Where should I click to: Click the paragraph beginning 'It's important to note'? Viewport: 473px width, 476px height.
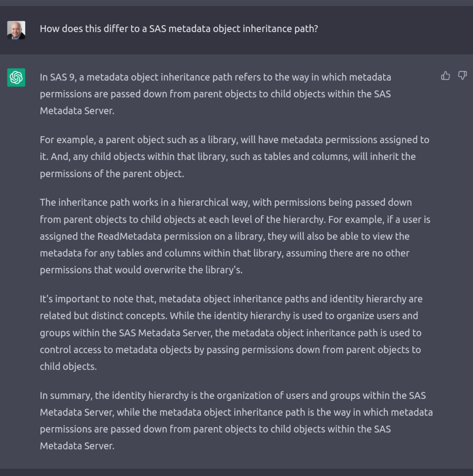[x=231, y=333]
